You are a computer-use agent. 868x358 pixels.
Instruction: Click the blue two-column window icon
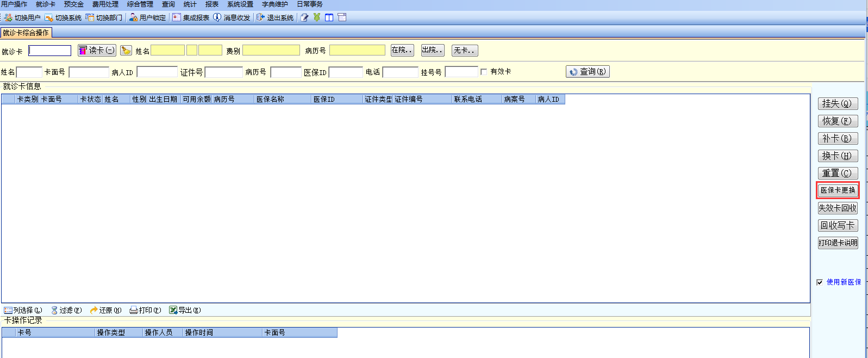(329, 17)
